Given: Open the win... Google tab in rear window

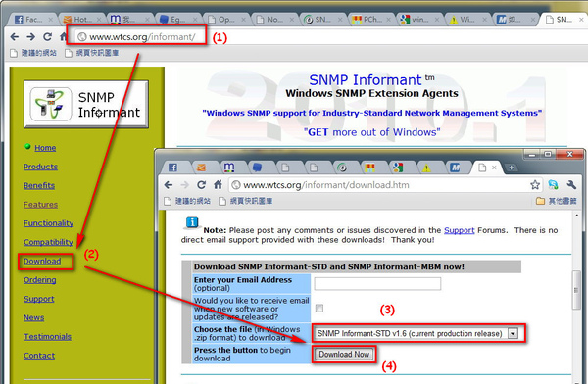Looking at the screenshot, I should [418, 19].
